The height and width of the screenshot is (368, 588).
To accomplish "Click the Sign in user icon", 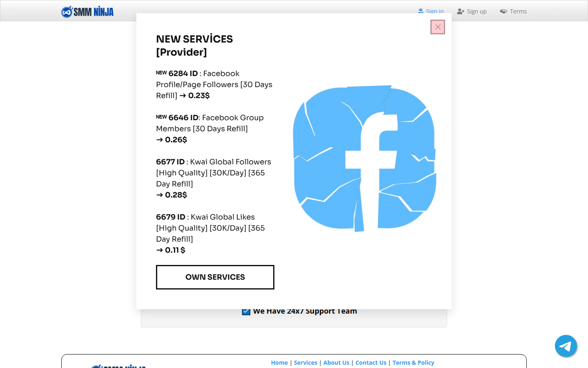I will click(421, 11).
